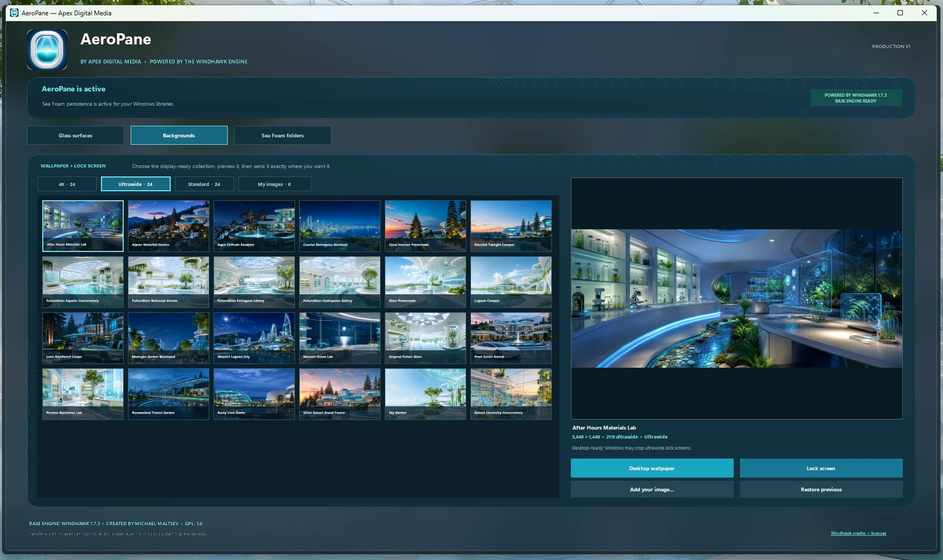The image size is (943, 560).
Task: Select the 4K · 24 collection tab
Action: pyautogui.click(x=67, y=184)
